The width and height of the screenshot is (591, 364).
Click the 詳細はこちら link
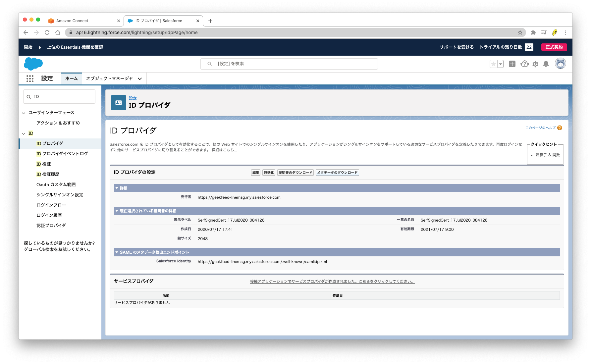point(224,150)
